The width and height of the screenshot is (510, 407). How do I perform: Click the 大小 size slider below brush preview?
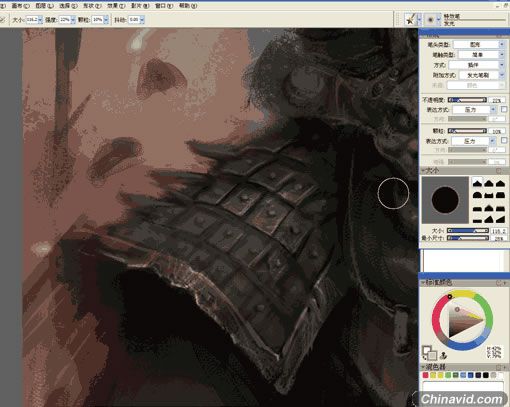(x=468, y=231)
